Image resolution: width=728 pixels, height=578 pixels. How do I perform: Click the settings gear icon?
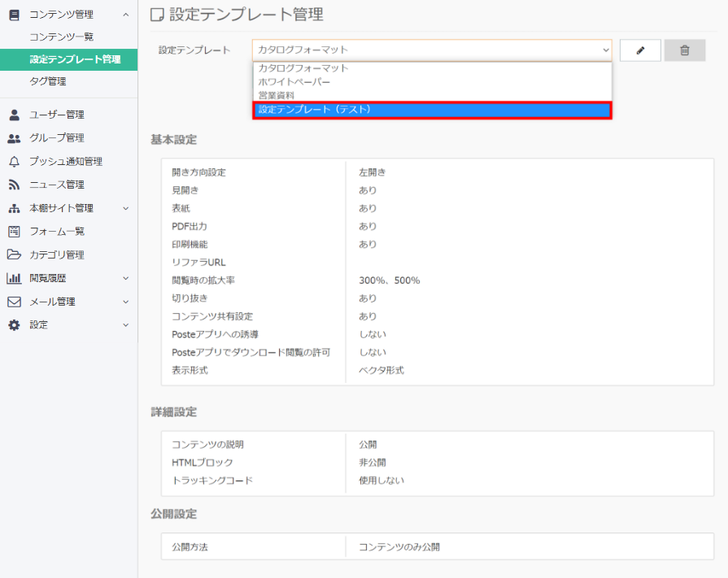tap(14, 325)
